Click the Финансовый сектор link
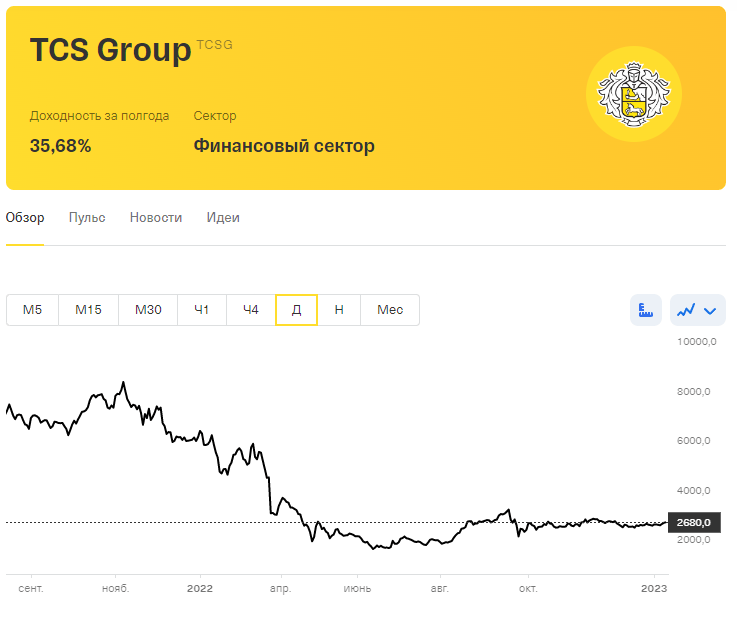 click(x=284, y=146)
